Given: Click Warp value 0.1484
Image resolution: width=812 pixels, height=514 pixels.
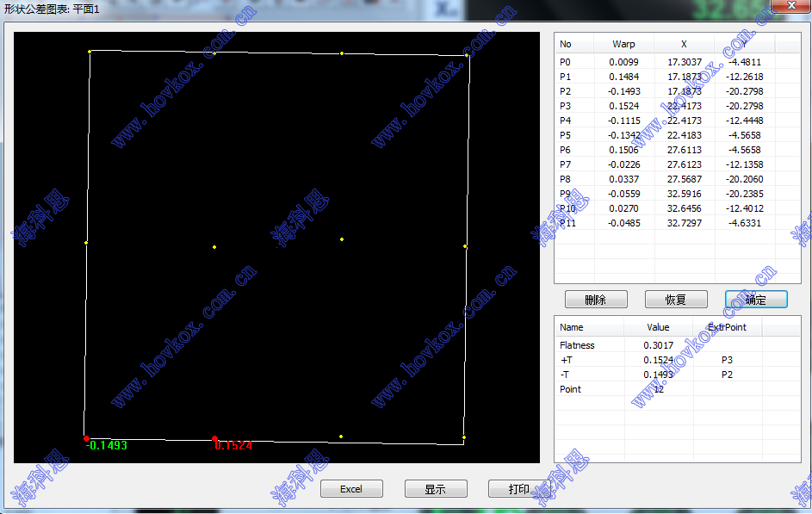Looking at the screenshot, I should (623, 77).
